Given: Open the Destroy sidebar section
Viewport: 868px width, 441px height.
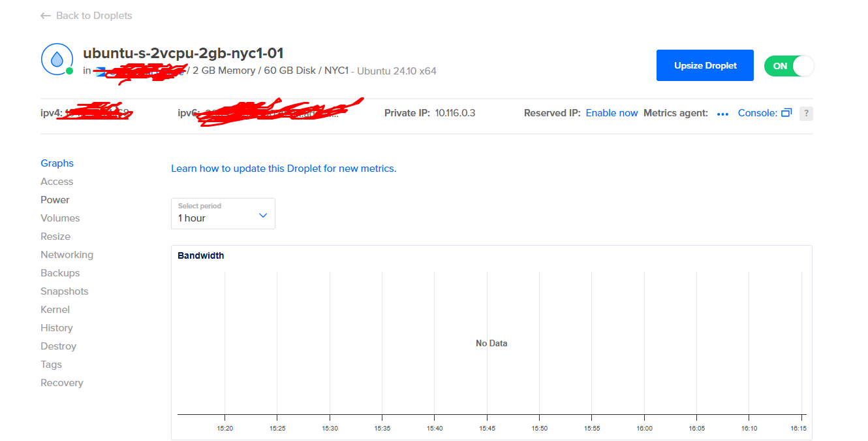Looking at the screenshot, I should click(59, 346).
